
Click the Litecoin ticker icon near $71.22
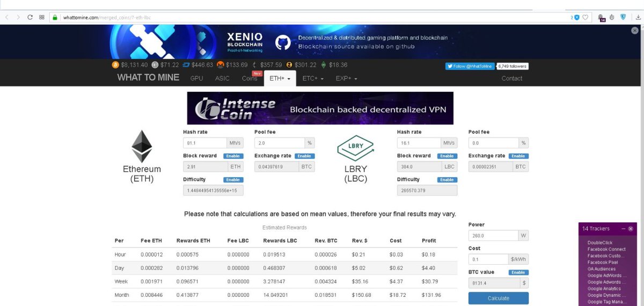coord(155,65)
